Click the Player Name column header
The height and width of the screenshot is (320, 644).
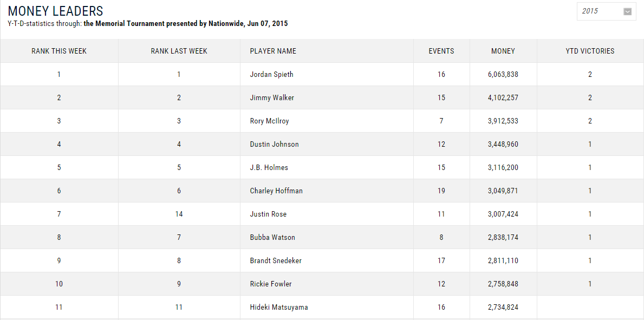[273, 51]
